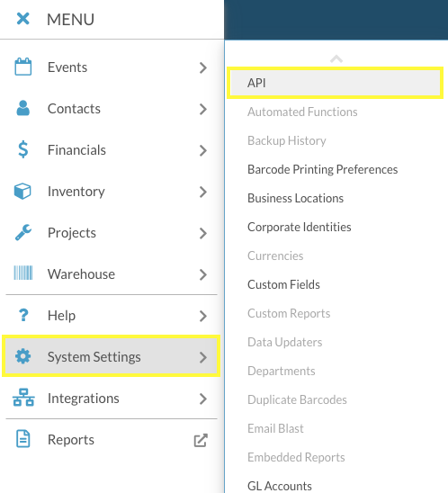The height and width of the screenshot is (493, 448).
Task: Select Custom Fields entry
Action: [x=283, y=284]
